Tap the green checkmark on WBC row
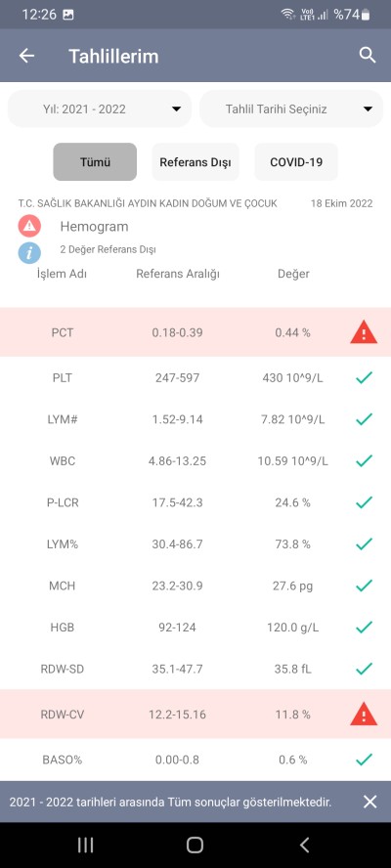Image resolution: width=391 pixels, height=868 pixels. (364, 461)
